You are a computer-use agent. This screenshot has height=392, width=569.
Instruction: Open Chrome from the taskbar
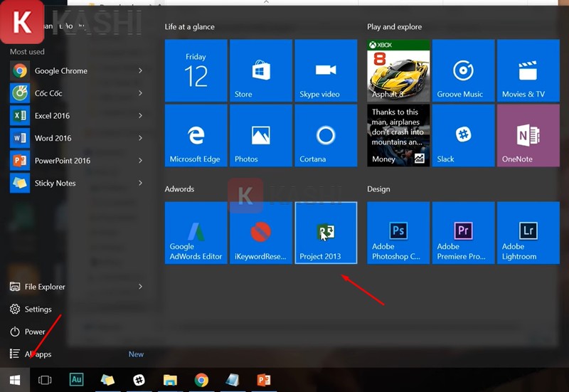click(x=201, y=380)
